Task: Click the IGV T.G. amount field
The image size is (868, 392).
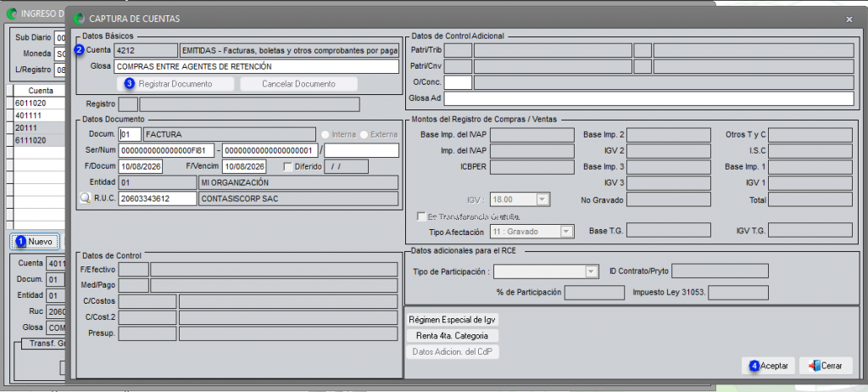Action: click(810, 230)
